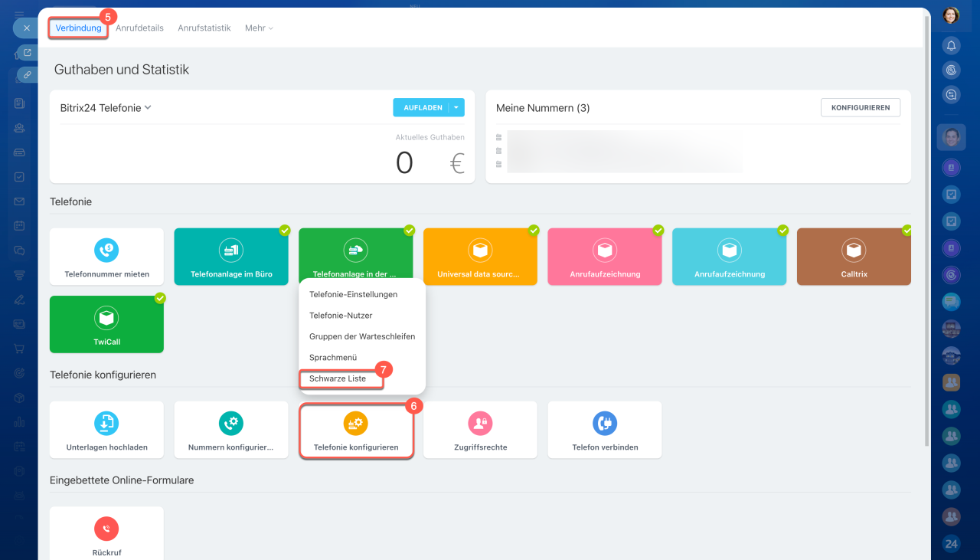Select the TwiCall tile
This screenshot has width=980, height=560.
click(106, 324)
